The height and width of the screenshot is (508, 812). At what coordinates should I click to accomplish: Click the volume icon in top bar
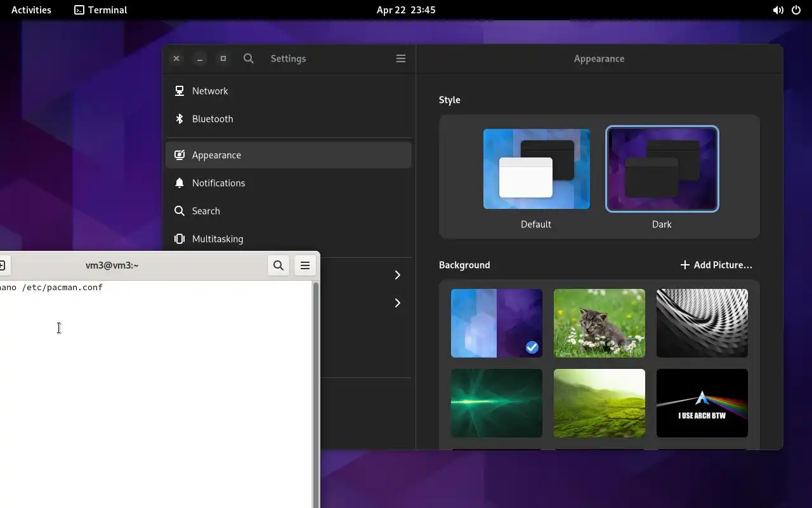(778, 10)
